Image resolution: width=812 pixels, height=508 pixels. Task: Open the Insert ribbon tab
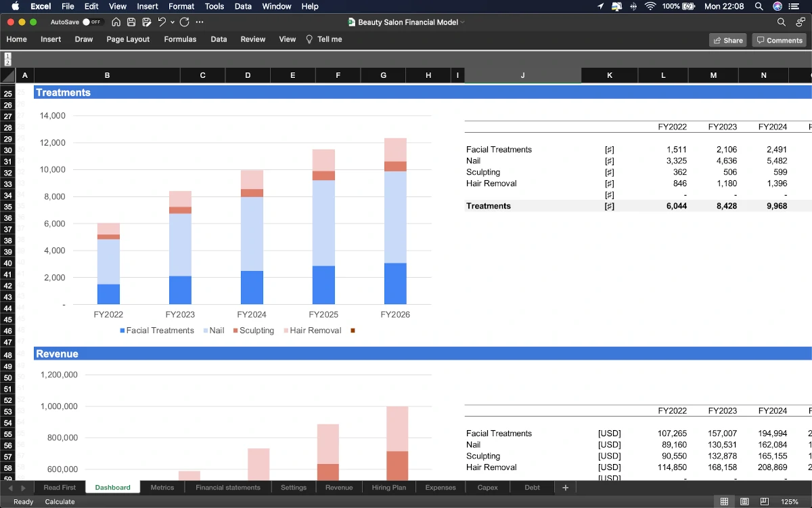[x=51, y=39]
